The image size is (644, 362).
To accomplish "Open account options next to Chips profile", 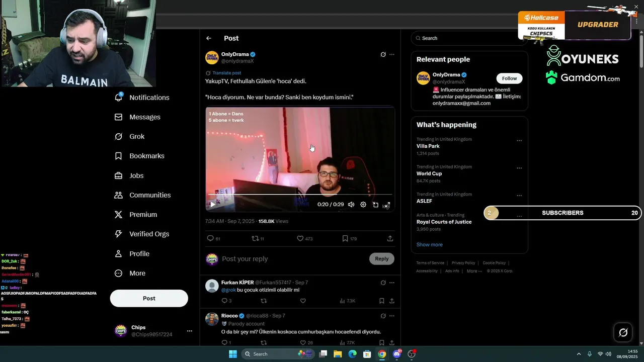I will pos(190,331).
